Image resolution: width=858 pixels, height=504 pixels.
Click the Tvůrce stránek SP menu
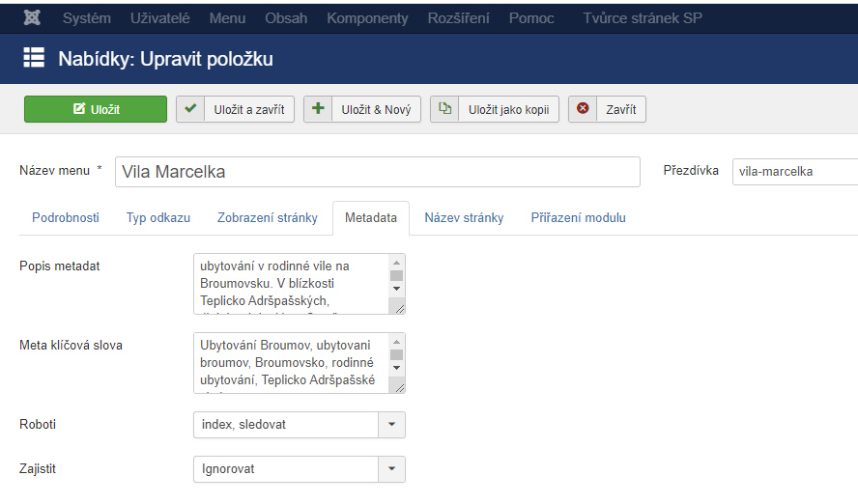pos(643,18)
